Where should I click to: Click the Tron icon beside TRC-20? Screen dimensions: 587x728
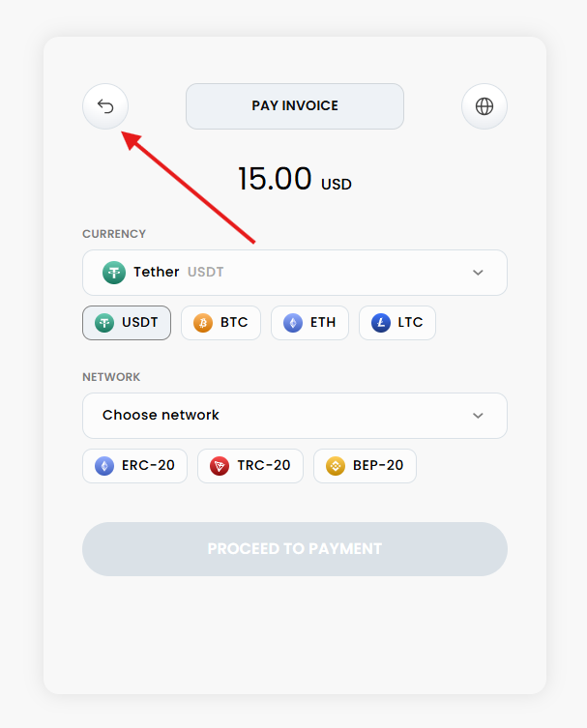(x=220, y=466)
